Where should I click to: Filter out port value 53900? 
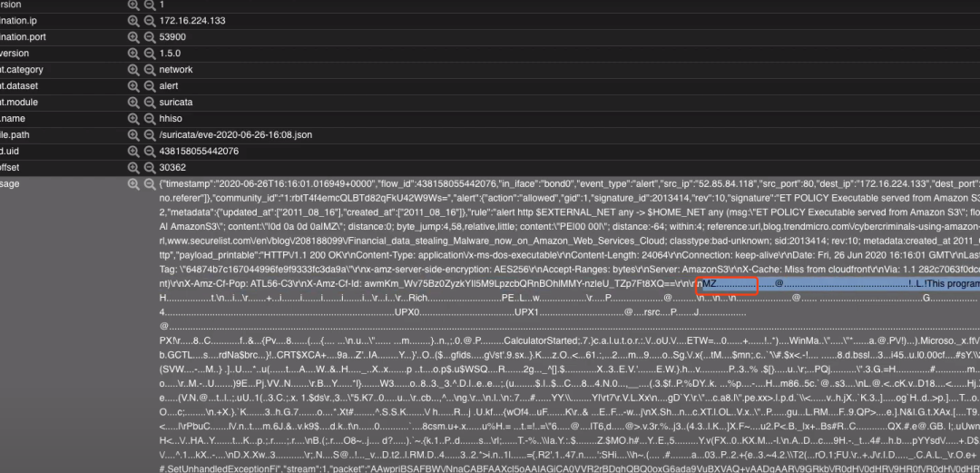tap(150, 37)
